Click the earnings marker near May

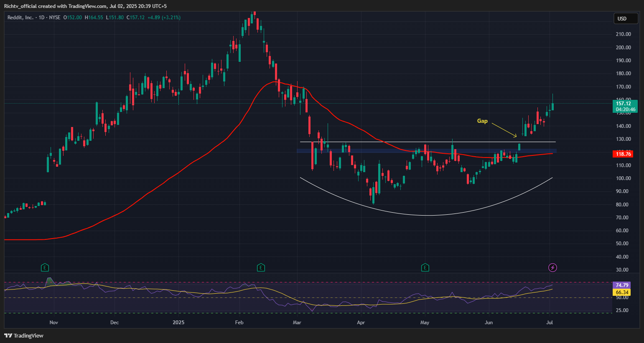point(425,267)
